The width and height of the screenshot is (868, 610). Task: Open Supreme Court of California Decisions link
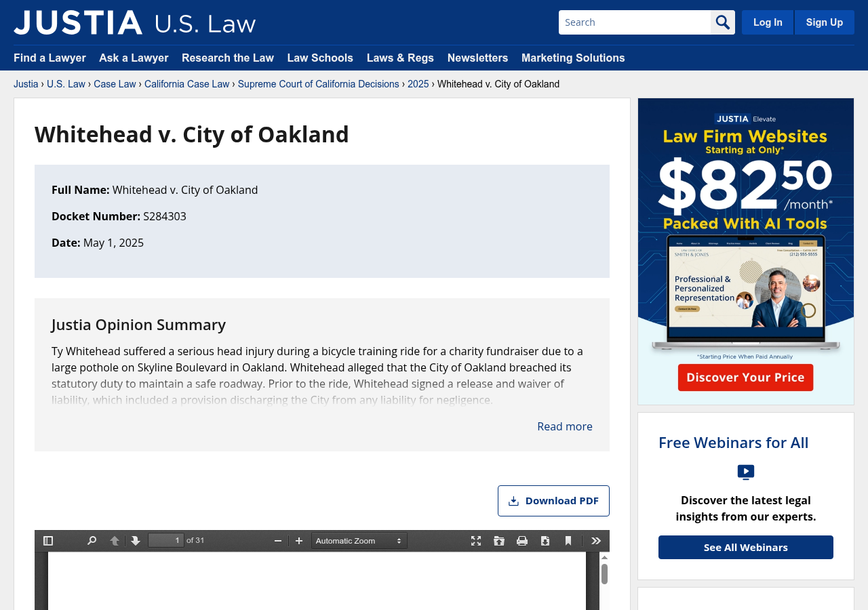tap(318, 84)
